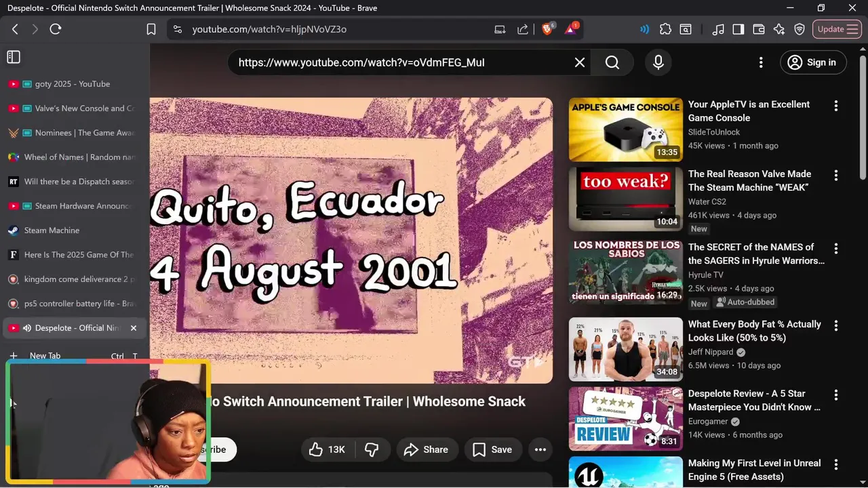Screen dimensions: 868x488
Task: Open the Brave Leo AI sparkle icon
Action: pyautogui.click(x=779, y=29)
